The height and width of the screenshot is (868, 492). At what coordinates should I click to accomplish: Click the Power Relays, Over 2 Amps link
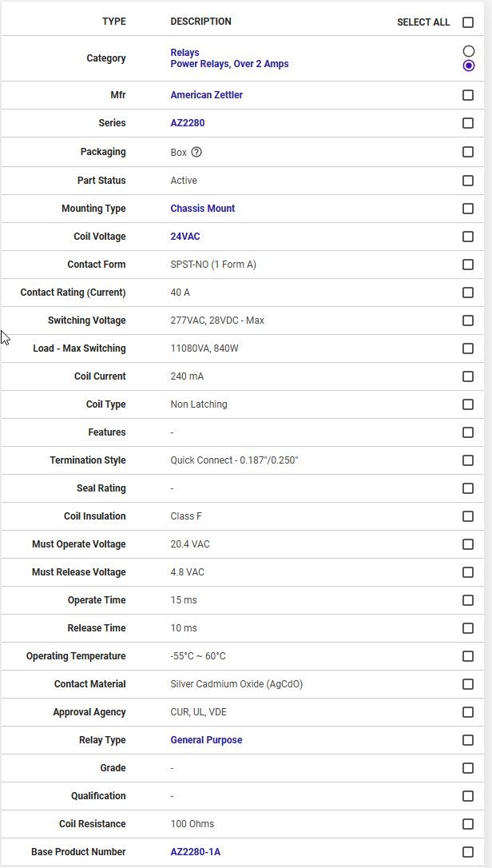click(x=229, y=64)
